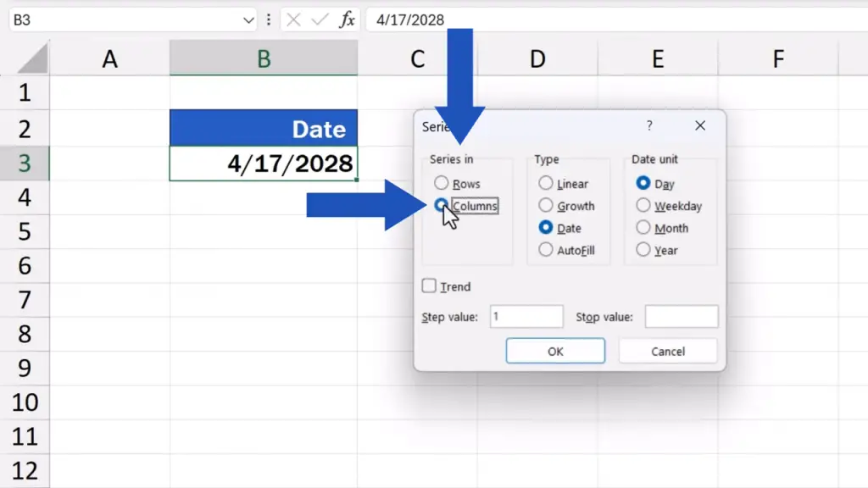Close the Series dialog with X
Viewport: 868px width, 488px height.
700,125
